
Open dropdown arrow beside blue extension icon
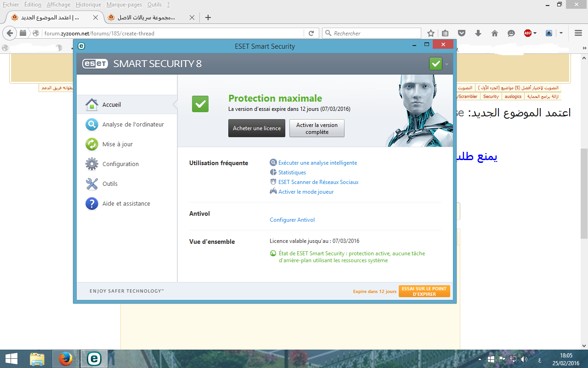point(561,33)
